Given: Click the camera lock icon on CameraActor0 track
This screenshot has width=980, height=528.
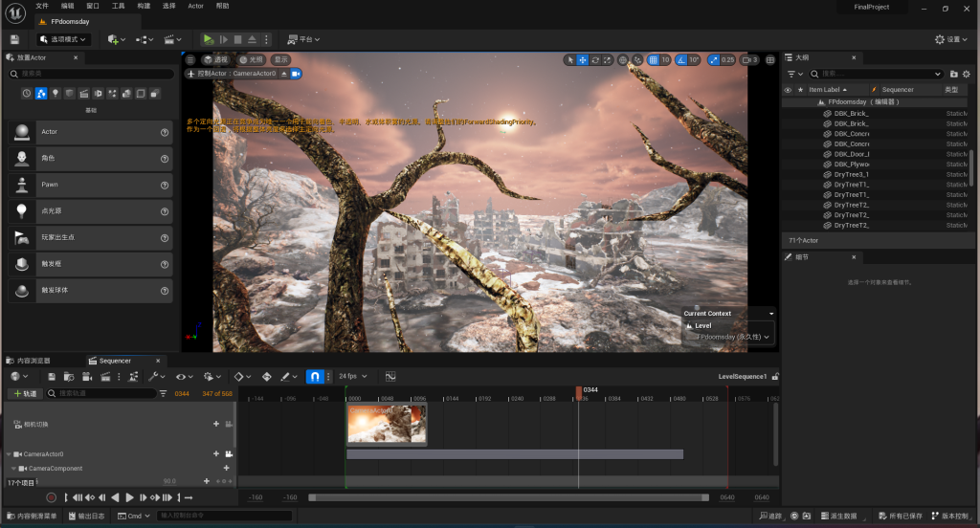Looking at the screenshot, I should pos(229,453).
